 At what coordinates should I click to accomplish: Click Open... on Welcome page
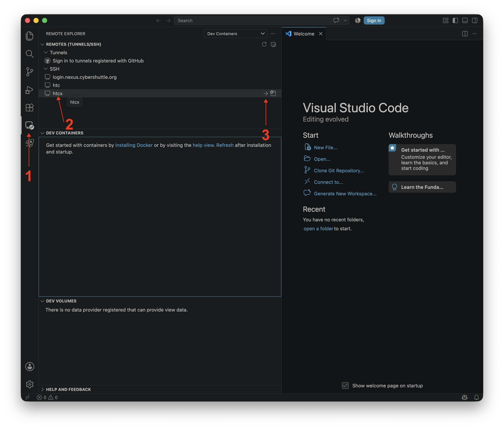[x=322, y=159]
